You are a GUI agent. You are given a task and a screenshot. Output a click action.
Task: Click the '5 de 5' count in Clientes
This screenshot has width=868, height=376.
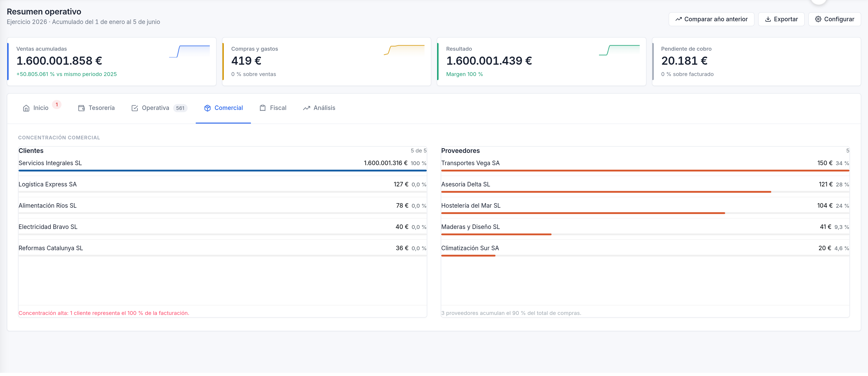[x=418, y=151]
